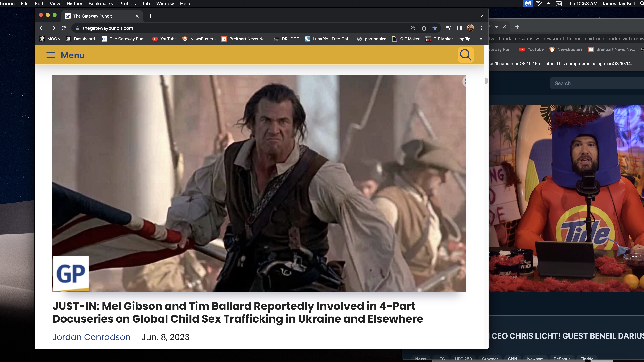Open the View menu
The image size is (644, 362).
[x=55, y=4]
